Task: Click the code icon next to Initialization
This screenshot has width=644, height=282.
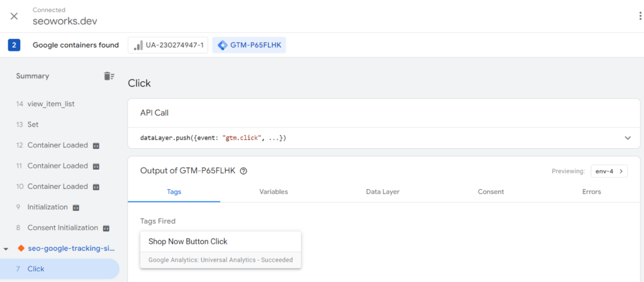Action: point(75,207)
